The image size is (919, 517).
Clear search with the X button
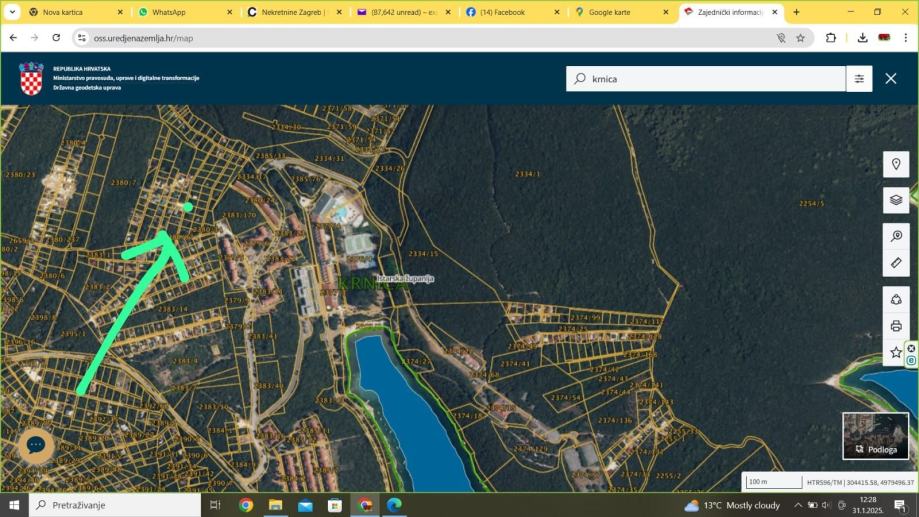891,79
